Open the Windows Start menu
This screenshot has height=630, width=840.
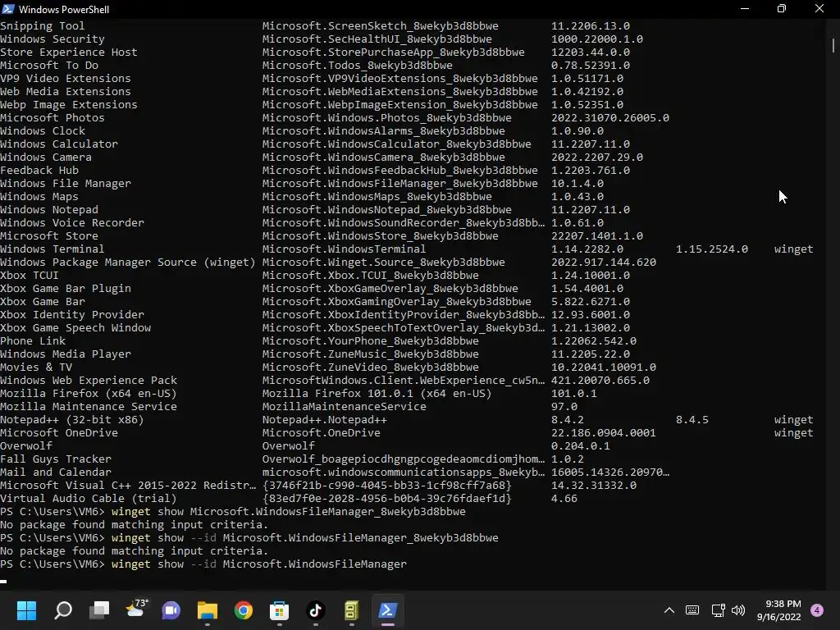coord(26,610)
